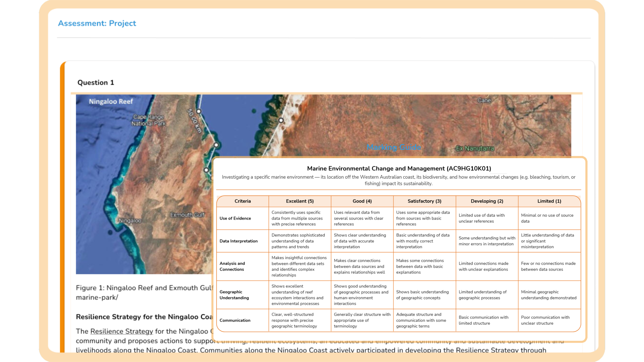The width and height of the screenshot is (644, 362).
Task: Click cell 'Clear, well-structured response with precise geographic terminology'
Action: click(300, 320)
